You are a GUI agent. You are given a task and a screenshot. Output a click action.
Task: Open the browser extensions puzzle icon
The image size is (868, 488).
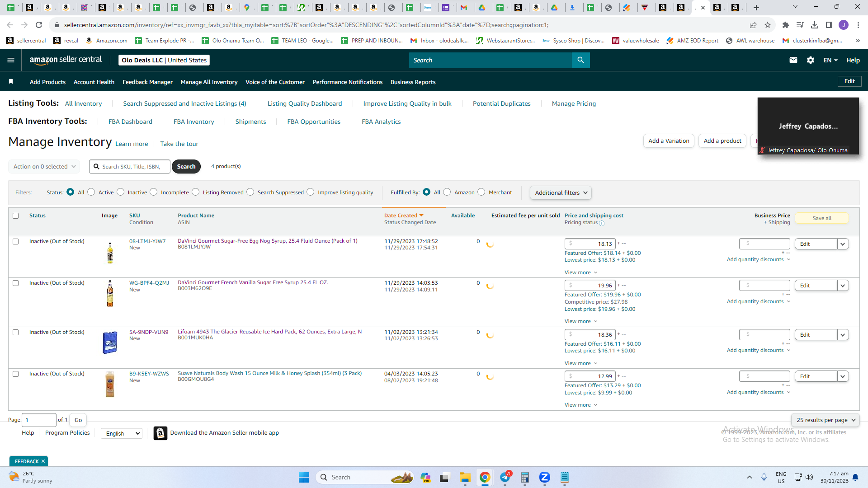tap(785, 25)
